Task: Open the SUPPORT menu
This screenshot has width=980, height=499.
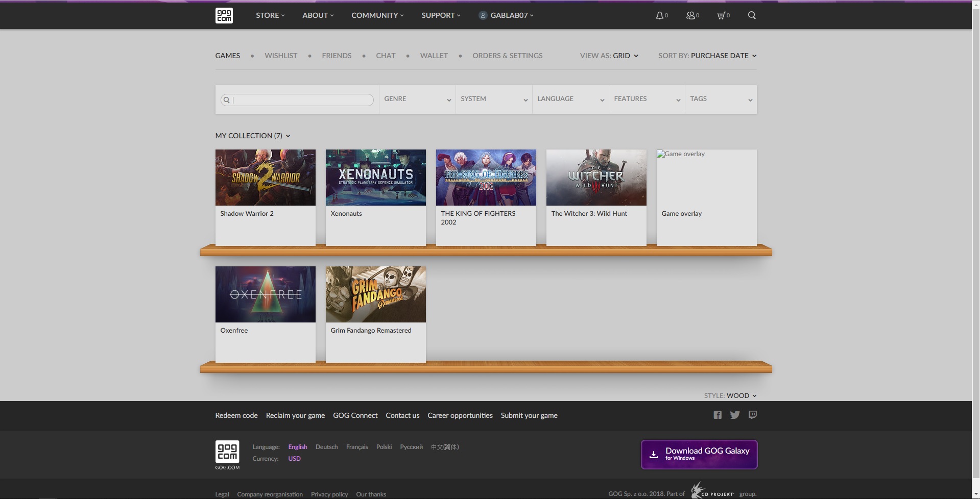Action: pyautogui.click(x=441, y=15)
